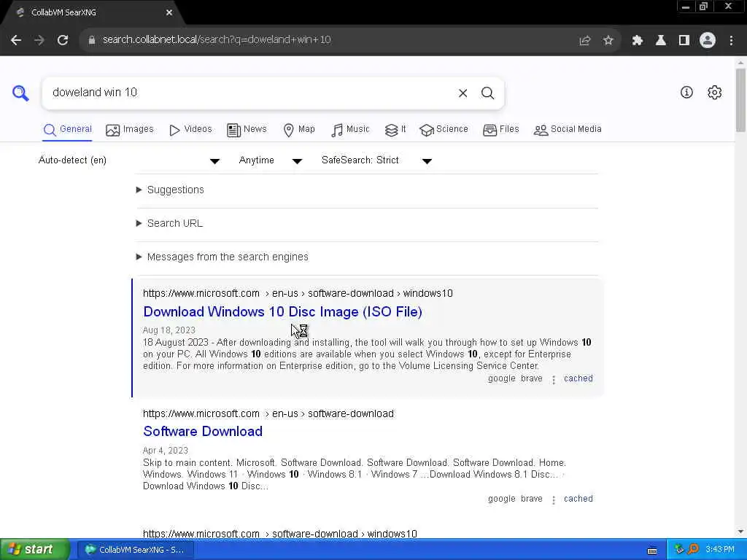Click the windows10 software-download URL of the first result
The width and height of the screenshot is (747, 560).
(298, 293)
